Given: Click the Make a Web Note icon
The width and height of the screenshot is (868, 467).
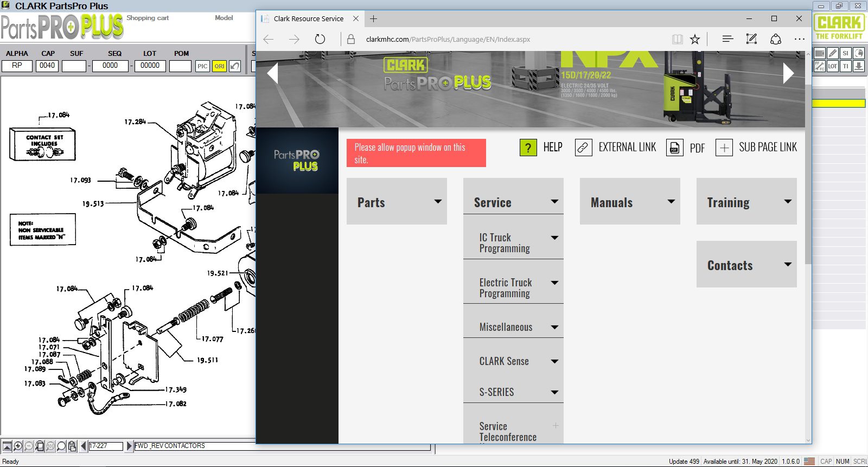Looking at the screenshot, I should point(751,39).
